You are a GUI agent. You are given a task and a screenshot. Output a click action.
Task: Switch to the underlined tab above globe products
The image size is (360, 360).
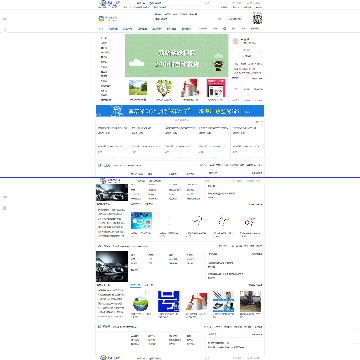(x=135, y=285)
